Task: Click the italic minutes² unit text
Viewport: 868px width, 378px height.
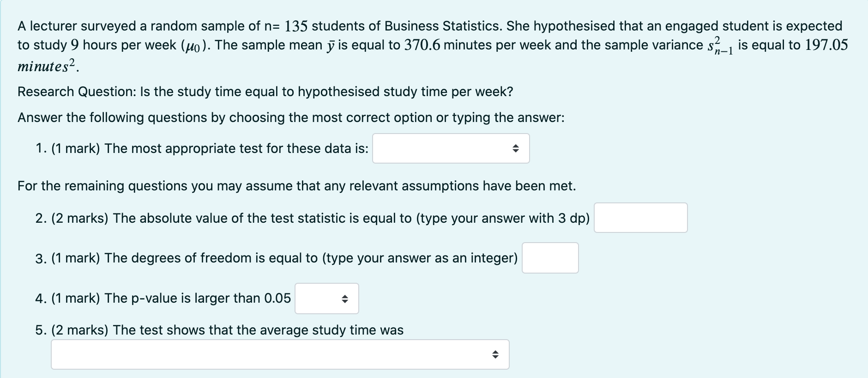Action: (x=48, y=66)
